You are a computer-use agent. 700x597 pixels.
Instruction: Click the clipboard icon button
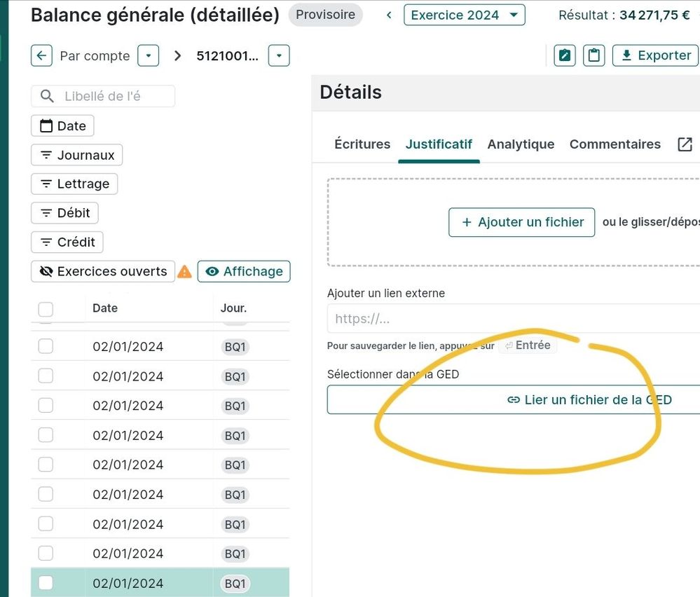point(594,55)
